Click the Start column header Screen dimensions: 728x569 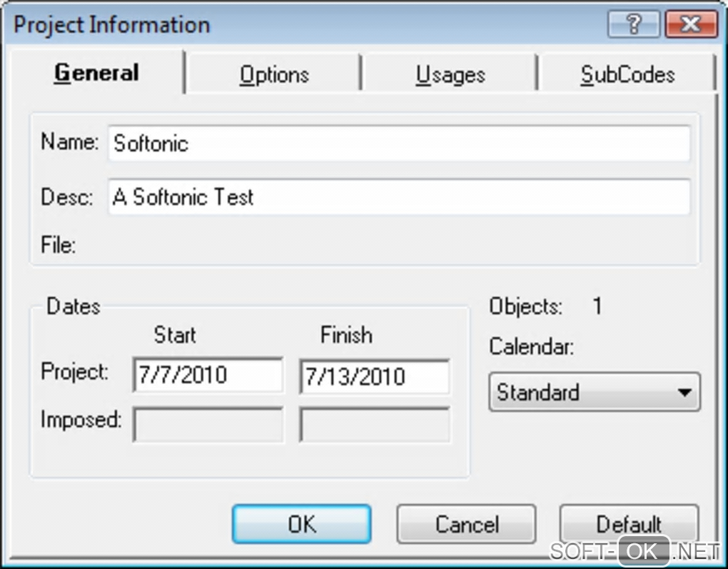[175, 335]
